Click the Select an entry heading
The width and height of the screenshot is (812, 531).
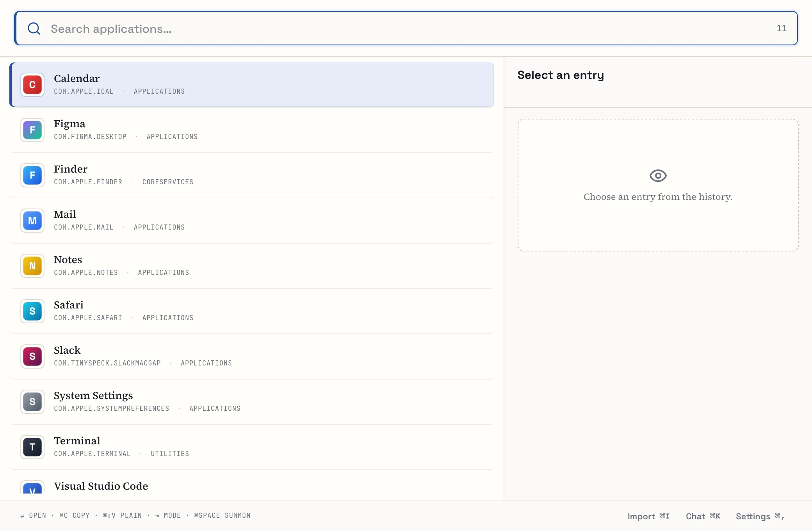561,75
